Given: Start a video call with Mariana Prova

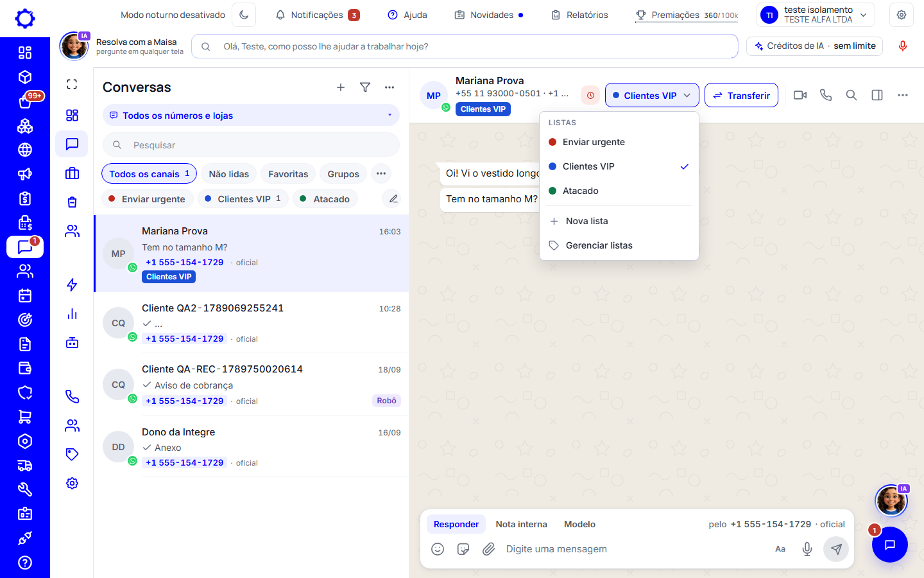Looking at the screenshot, I should tap(800, 95).
